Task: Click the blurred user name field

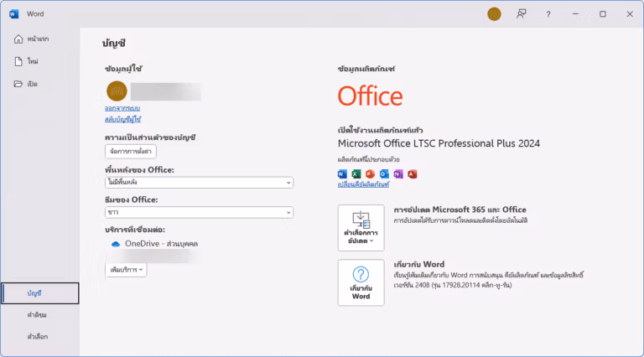Action: [166, 91]
